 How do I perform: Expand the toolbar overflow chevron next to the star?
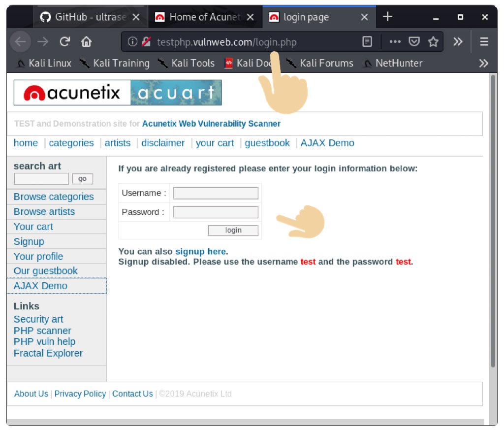[x=458, y=41]
